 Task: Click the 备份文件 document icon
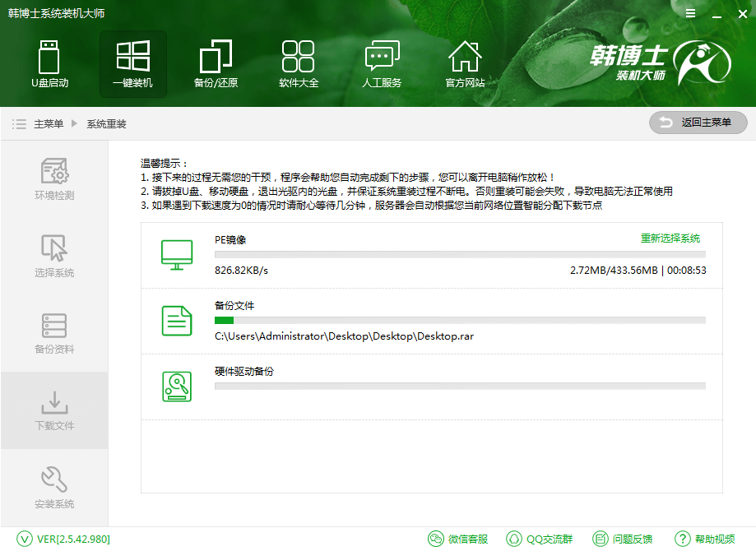(177, 321)
